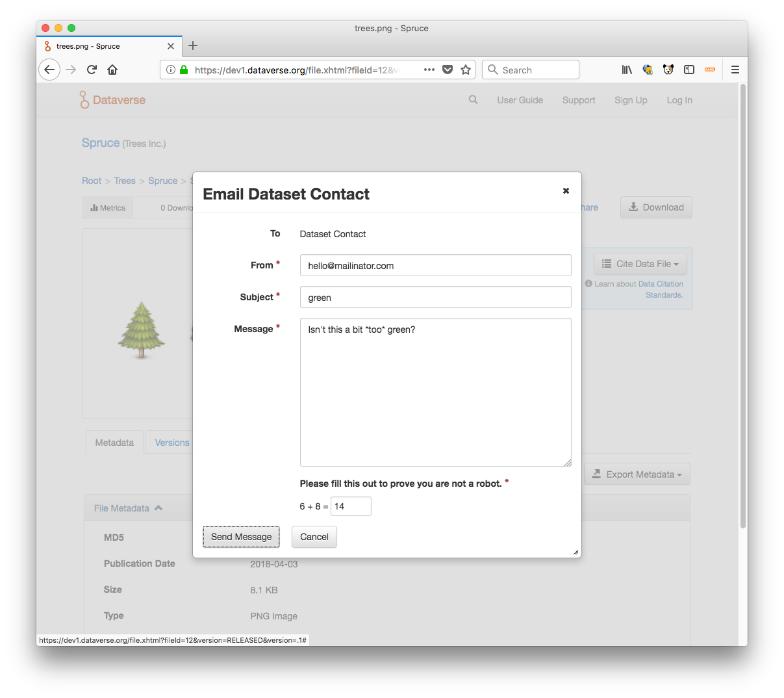Open the Library bookmarks icon
This screenshot has height=698, width=784.
(627, 70)
